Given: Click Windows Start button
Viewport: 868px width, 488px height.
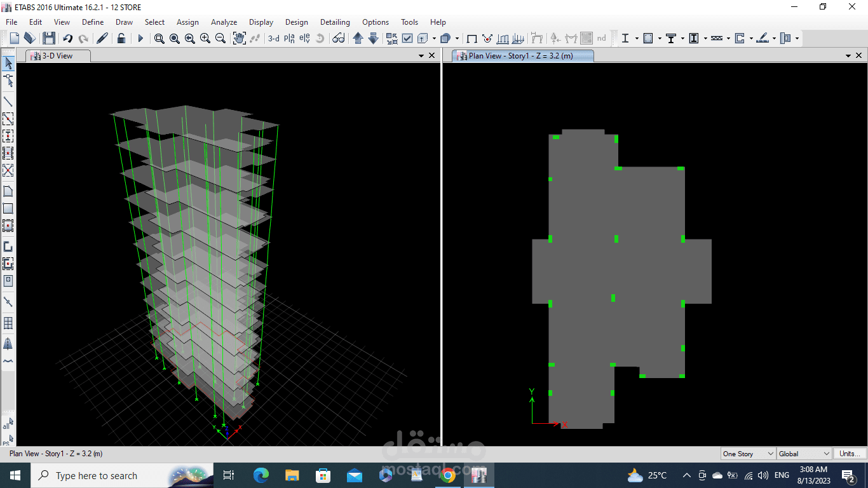Looking at the screenshot, I should pos(15,475).
